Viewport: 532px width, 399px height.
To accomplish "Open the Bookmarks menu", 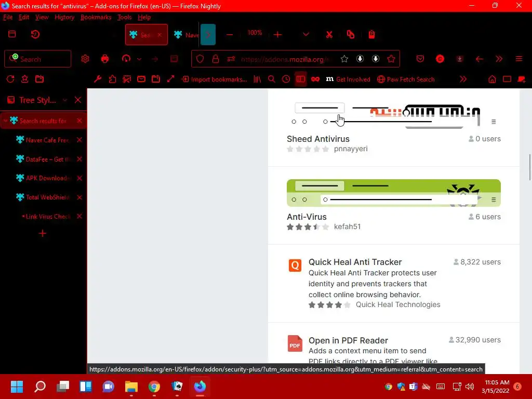I will pyautogui.click(x=96, y=17).
